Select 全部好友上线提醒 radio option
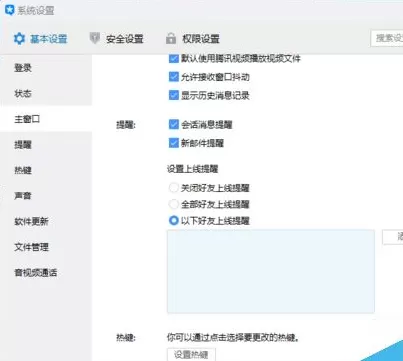403x361 pixels. (174, 204)
